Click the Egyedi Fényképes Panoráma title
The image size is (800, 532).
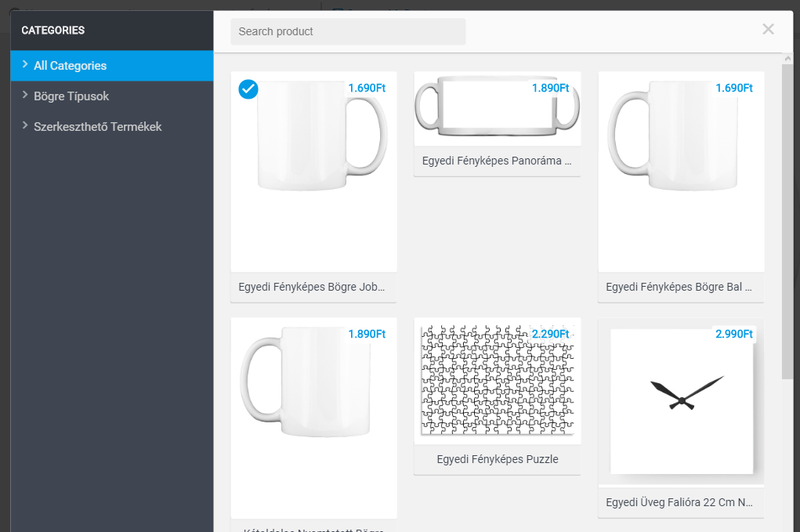497,161
